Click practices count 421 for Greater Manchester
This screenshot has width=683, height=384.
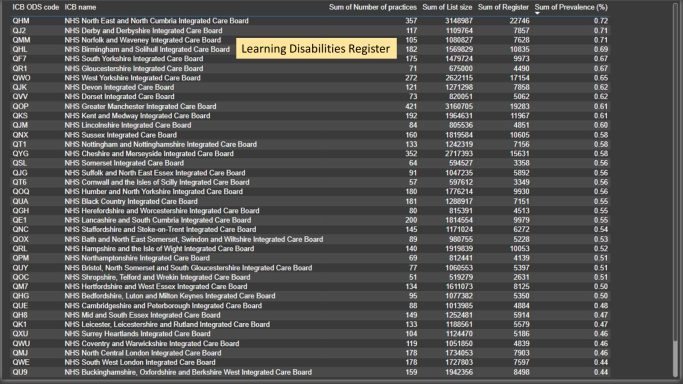click(x=411, y=106)
